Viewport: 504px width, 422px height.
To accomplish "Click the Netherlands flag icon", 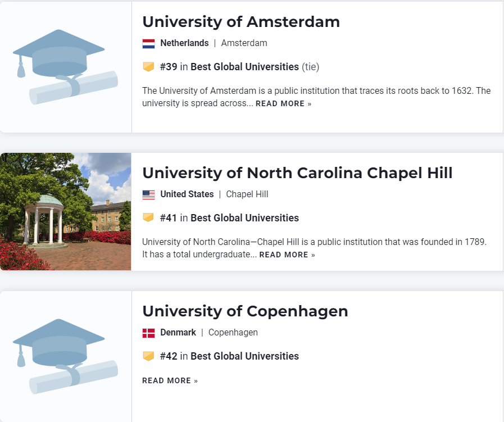I will pyautogui.click(x=148, y=43).
